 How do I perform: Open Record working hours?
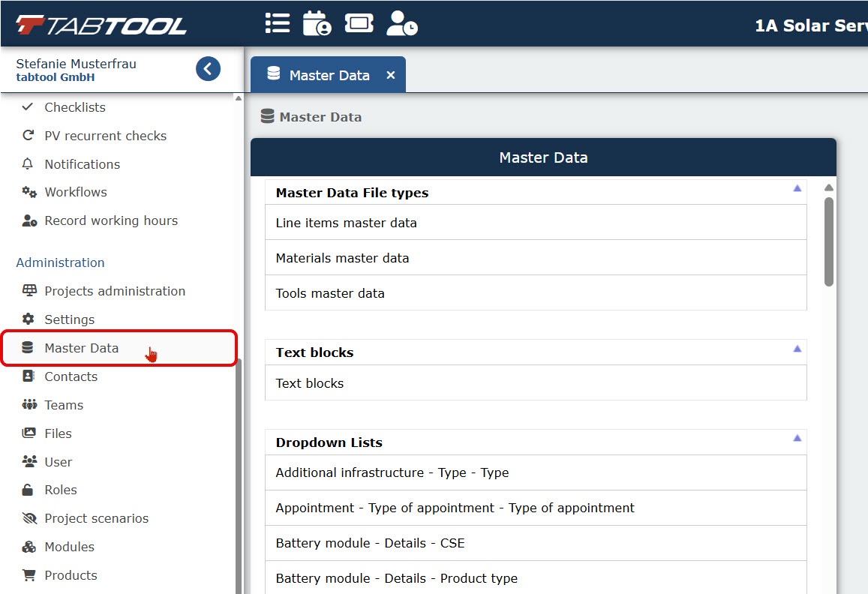[111, 221]
